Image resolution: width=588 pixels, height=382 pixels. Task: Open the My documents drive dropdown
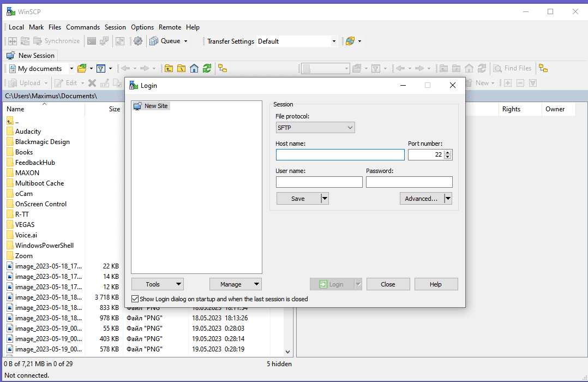click(x=71, y=68)
